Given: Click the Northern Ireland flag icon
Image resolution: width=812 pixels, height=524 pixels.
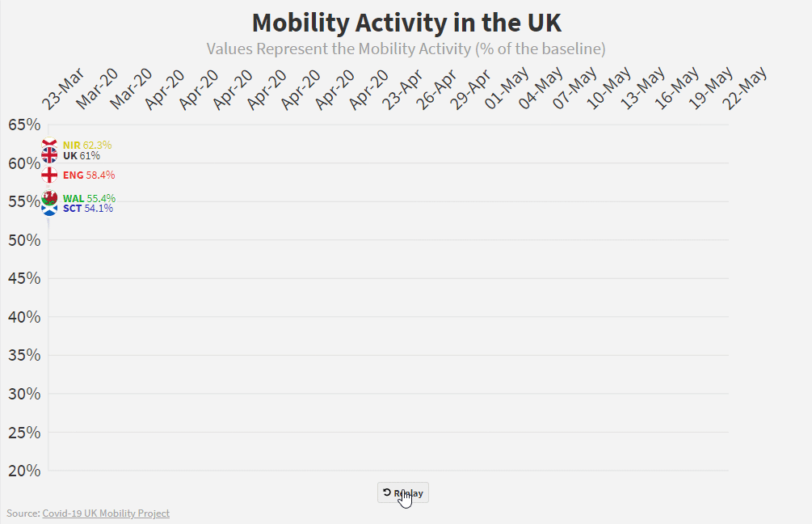Looking at the screenshot, I should (49, 142).
